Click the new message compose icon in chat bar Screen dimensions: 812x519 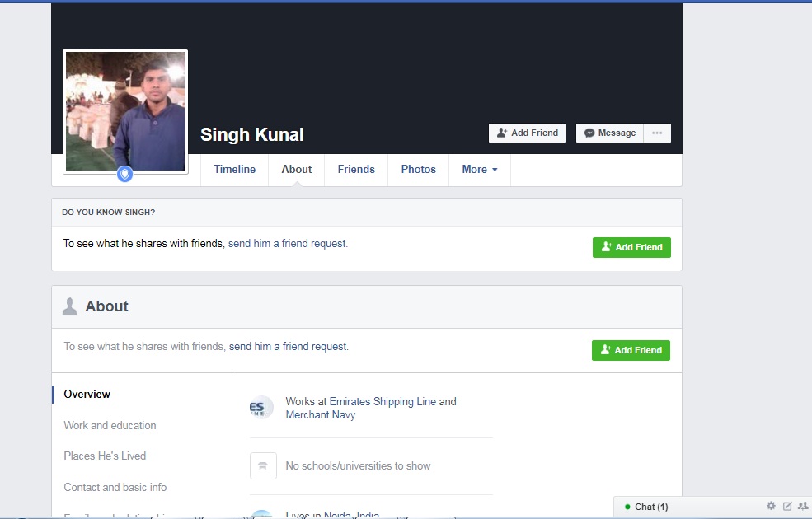pos(787,506)
